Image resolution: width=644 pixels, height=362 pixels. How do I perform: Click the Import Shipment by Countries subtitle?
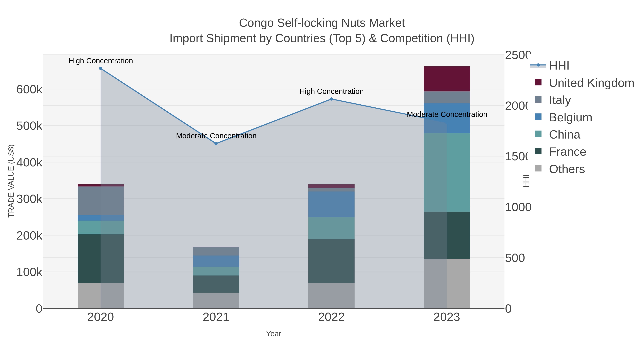coord(322,38)
